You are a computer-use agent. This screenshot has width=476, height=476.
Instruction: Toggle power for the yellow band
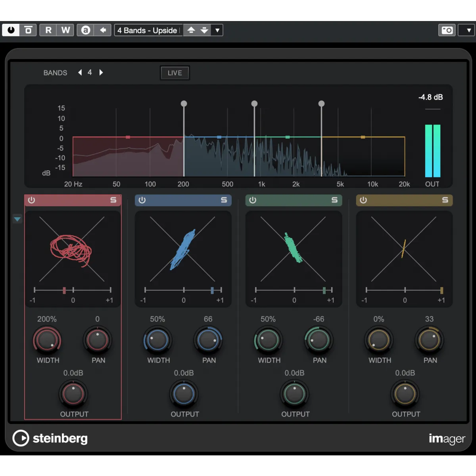point(363,200)
